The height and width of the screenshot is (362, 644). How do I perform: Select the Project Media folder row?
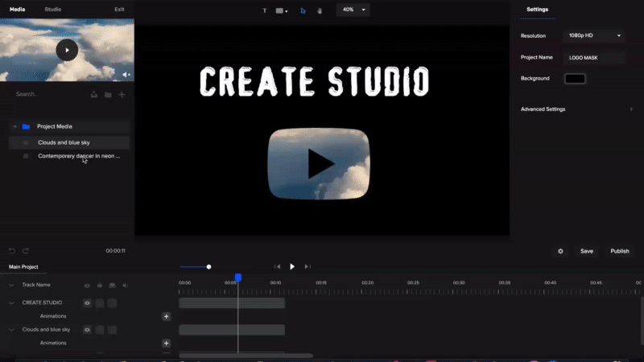click(69, 126)
